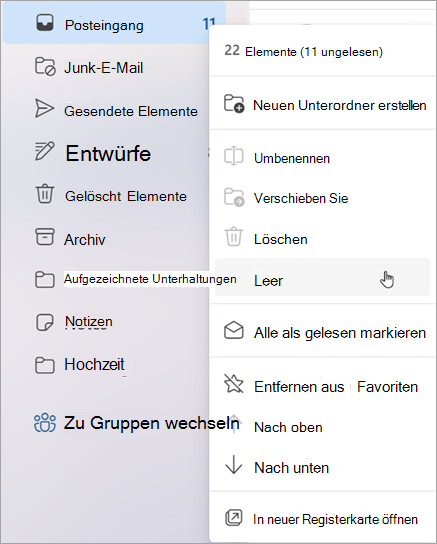The image size is (437, 544).
Task: Select the Hochzeit folder
Action: 94,364
